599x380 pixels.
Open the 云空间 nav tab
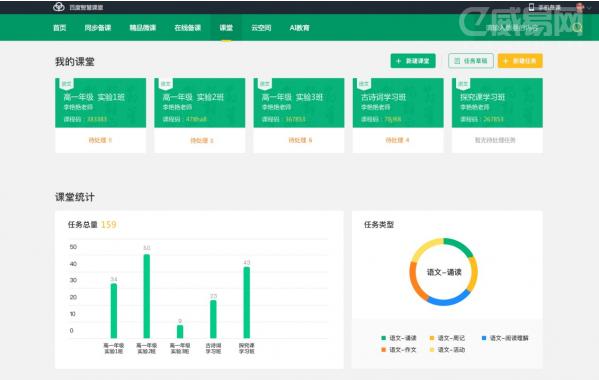(261, 27)
